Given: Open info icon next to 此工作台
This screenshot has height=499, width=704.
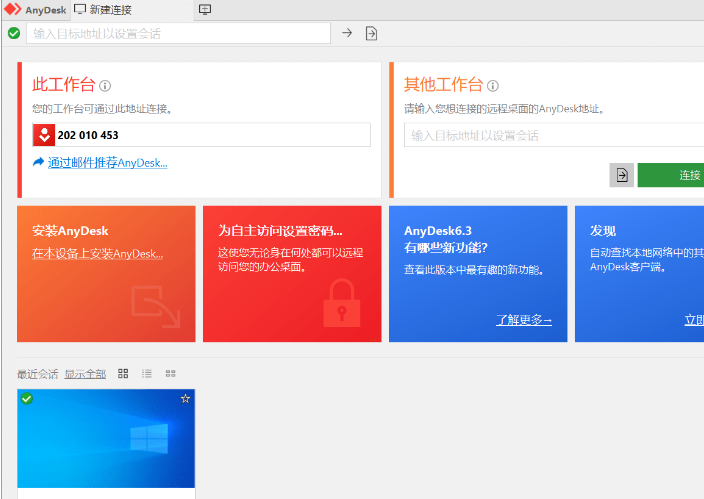Looking at the screenshot, I should coord(105,86).
